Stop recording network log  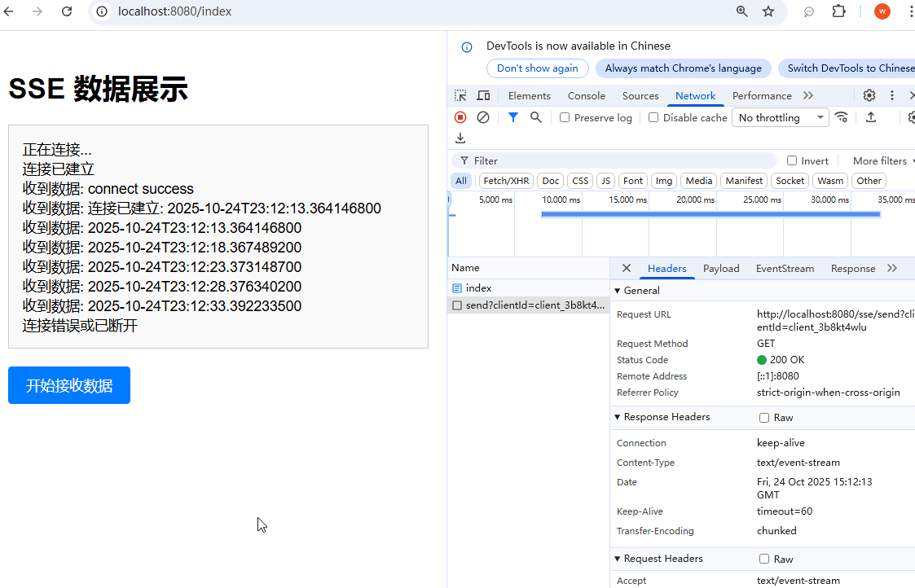[x=460, y=117]
